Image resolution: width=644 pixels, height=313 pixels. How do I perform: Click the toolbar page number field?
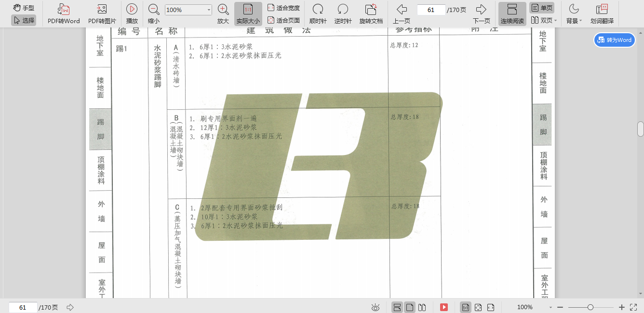[x=431, y=10]
